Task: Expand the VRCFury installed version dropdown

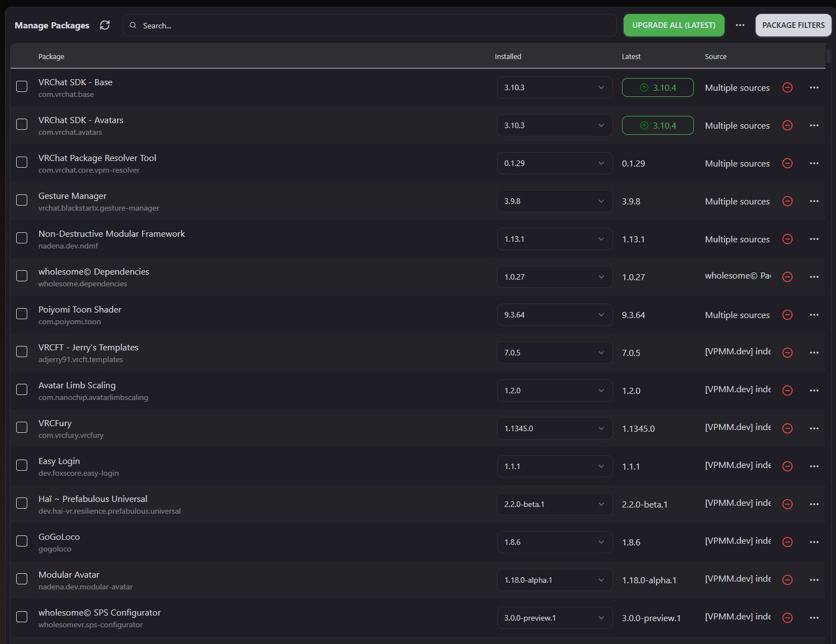Action: 555,428
